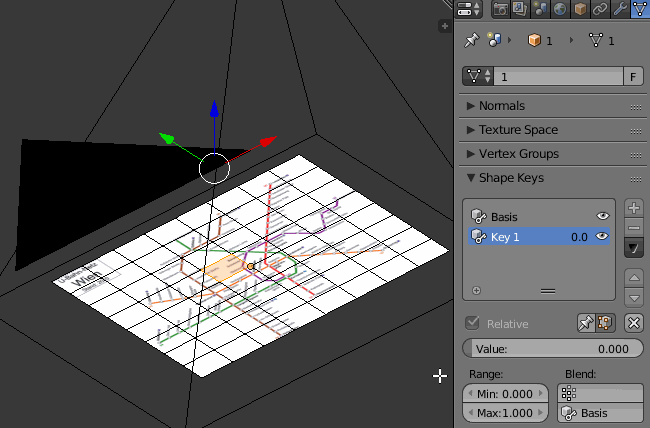This screenshot has height=428, width=650.
Task: Switch to Object properties tab
Action: click(580, 9)
